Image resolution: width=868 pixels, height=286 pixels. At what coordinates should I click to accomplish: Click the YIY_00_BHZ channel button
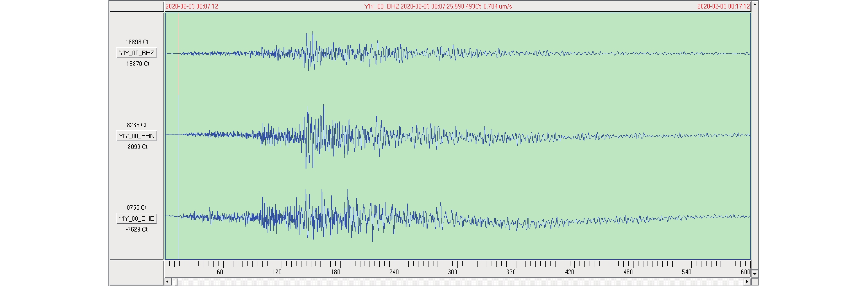click(136, 53)
